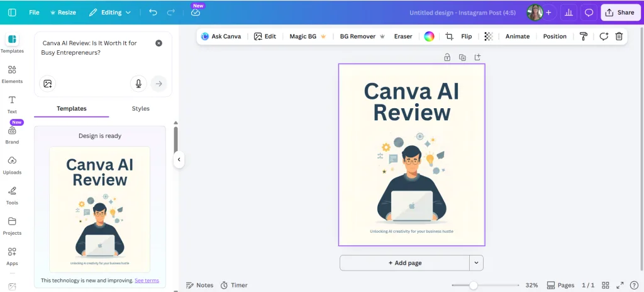Select the Unlocking AI creativity tagline on canvas
The height and width of the screenshot is (292, 644).
click(411, 232)
